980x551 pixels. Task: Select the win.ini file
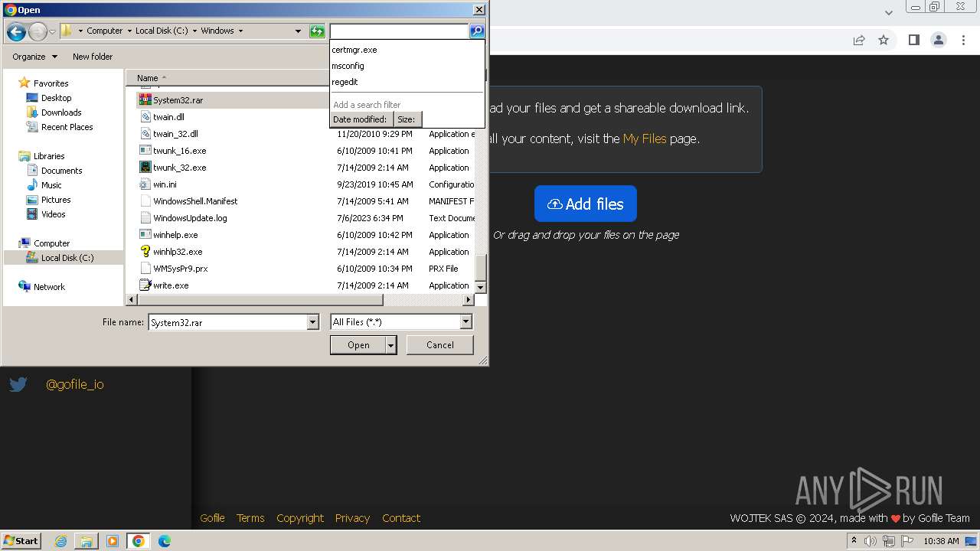158,184
